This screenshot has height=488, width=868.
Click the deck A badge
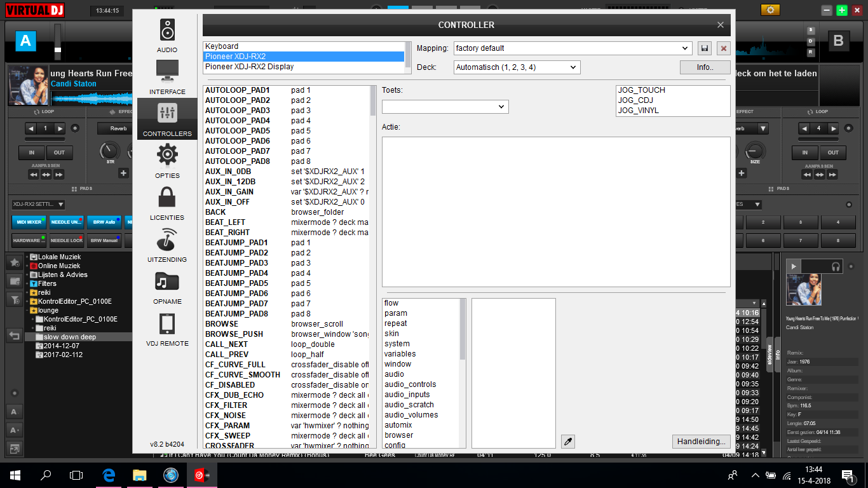click(x=25, y=41)
